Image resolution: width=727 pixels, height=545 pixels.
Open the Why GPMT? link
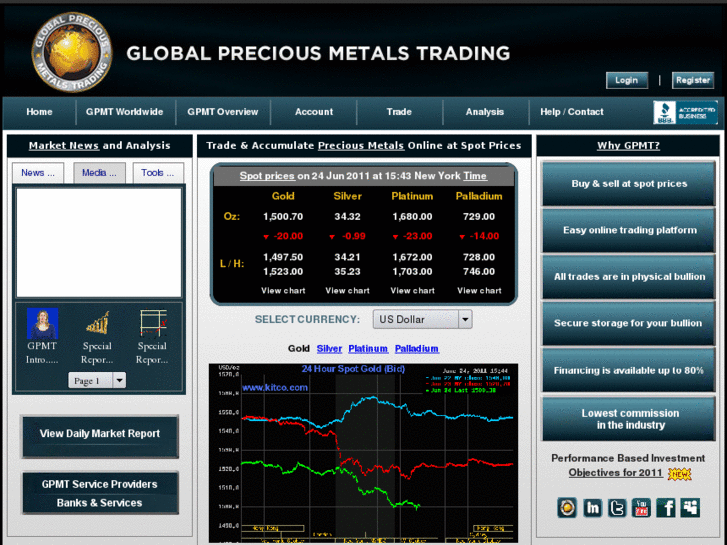tap(628, 146)
